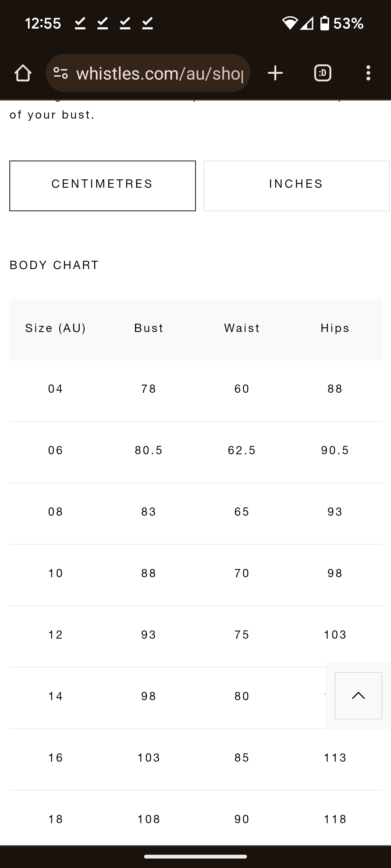View site info icon in address bar
Screen dimensions: 391x868
point(60,73)
